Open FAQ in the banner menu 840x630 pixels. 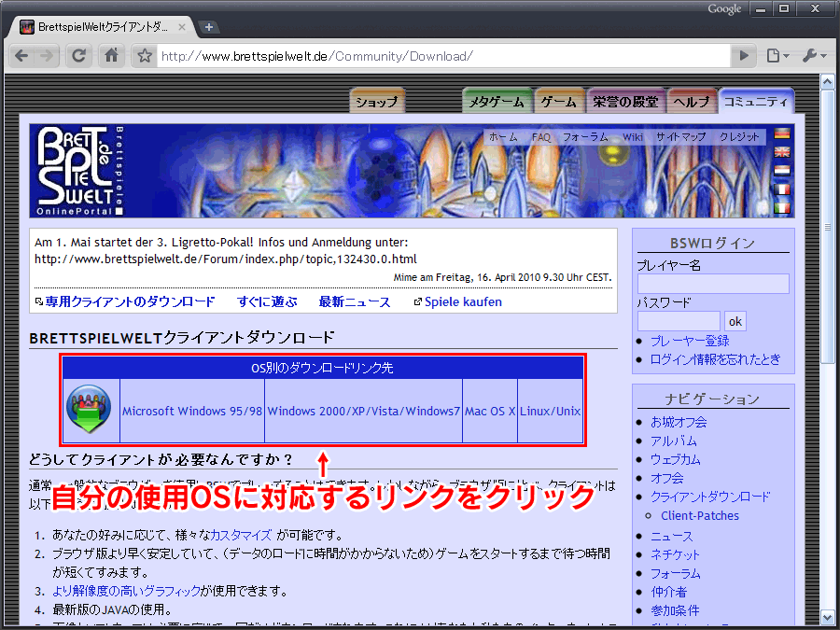(x=541, y=137)
